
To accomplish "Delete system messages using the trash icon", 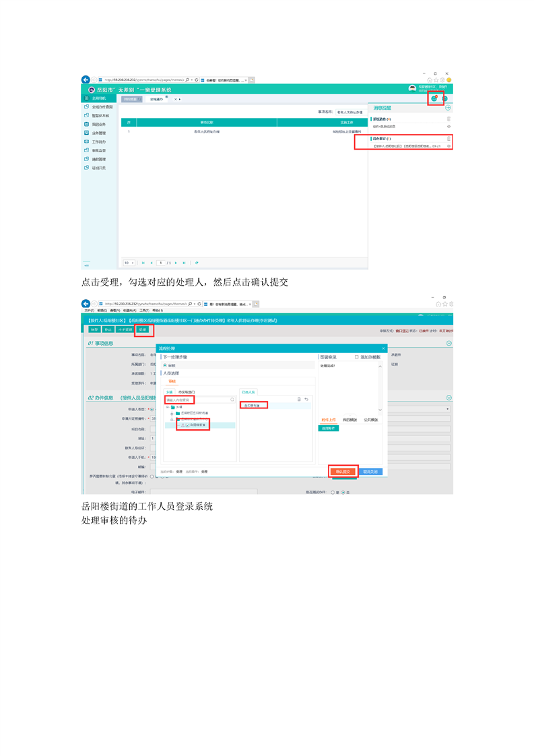I will (x=448, y=119).
